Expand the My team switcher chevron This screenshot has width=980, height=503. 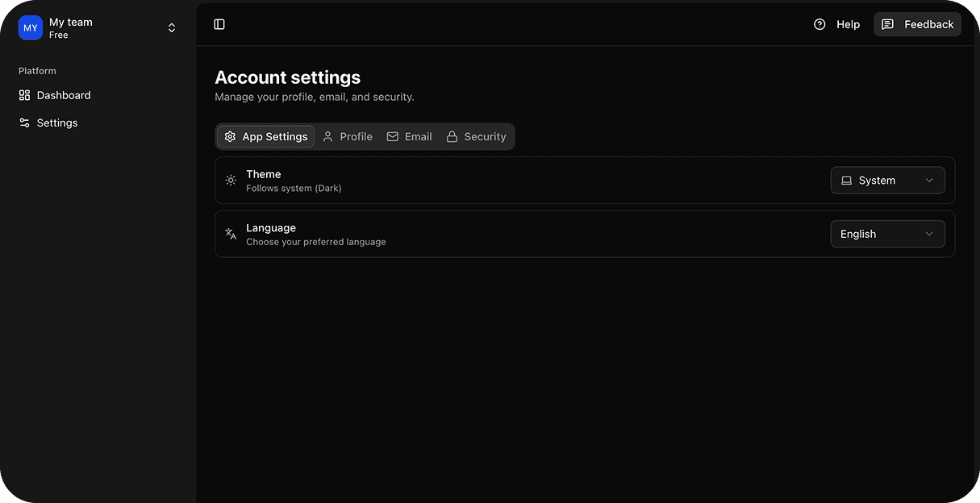(x=172, y=28)
